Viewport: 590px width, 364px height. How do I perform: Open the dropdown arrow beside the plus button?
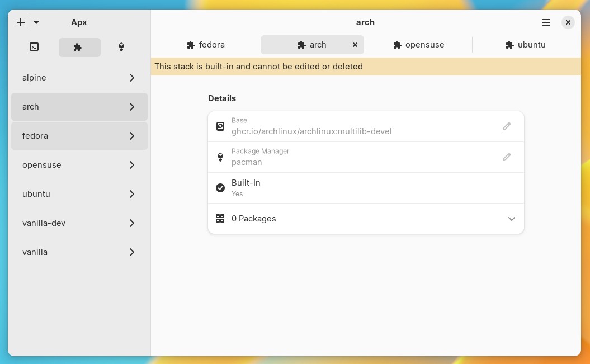tap(36, 22)
